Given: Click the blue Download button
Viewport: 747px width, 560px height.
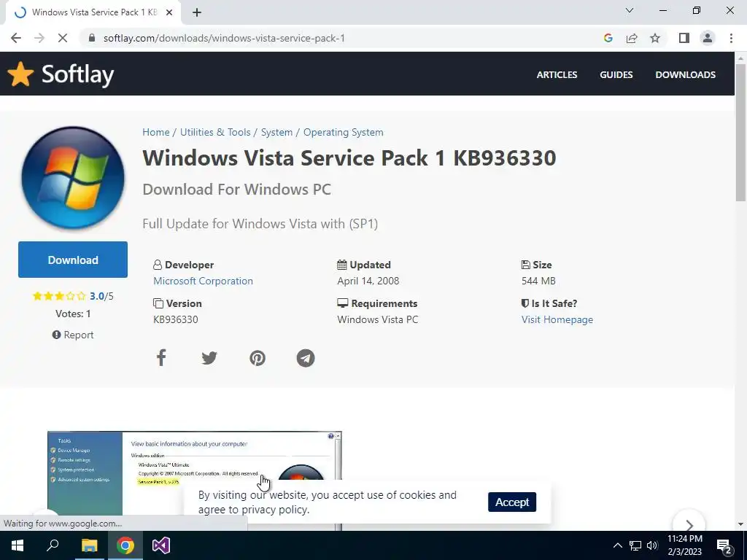Looking at the screenshot, I should [73, 260].
